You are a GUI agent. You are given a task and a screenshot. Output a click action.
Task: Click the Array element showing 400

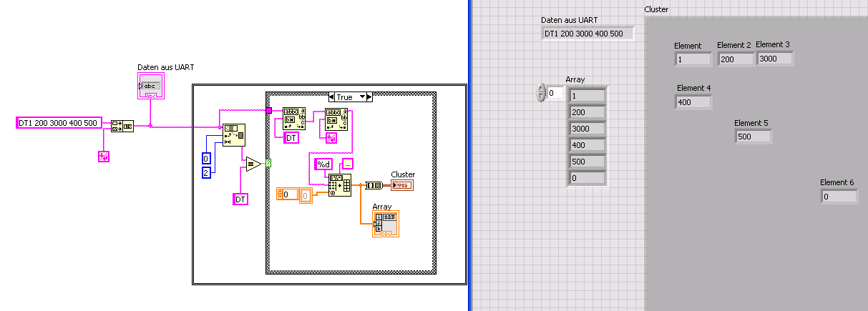pos(587,145)
